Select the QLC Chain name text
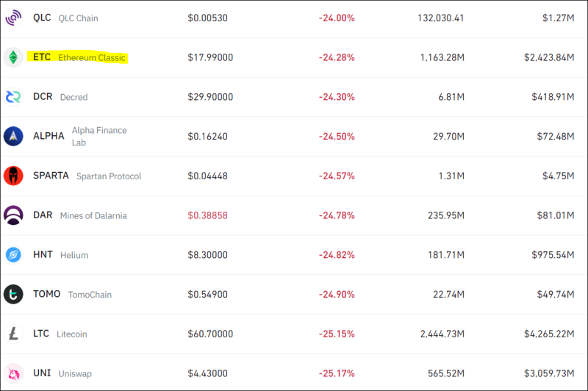Viewport: 588px width, 391px height. point(79,18)
